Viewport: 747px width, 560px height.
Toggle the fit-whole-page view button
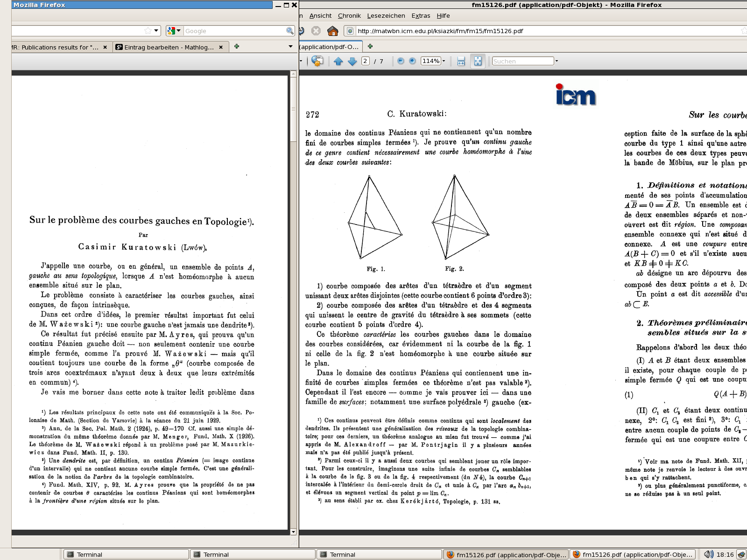coord(478,61)
